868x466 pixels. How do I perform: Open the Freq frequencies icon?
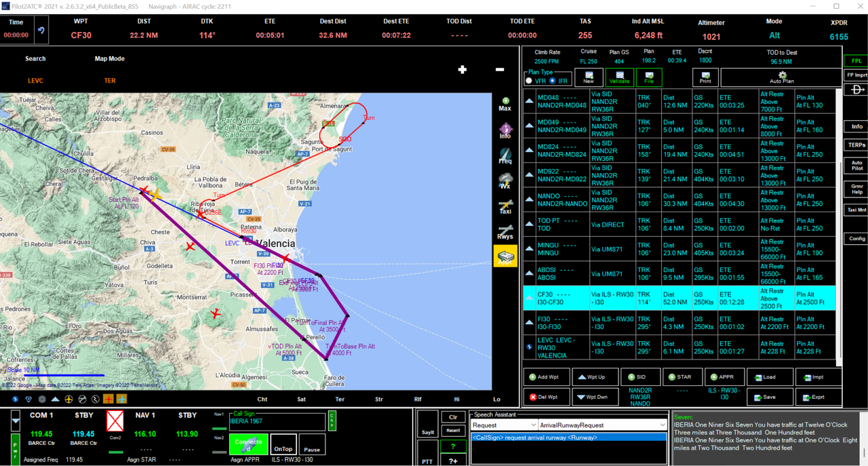(x=505, y=157)
